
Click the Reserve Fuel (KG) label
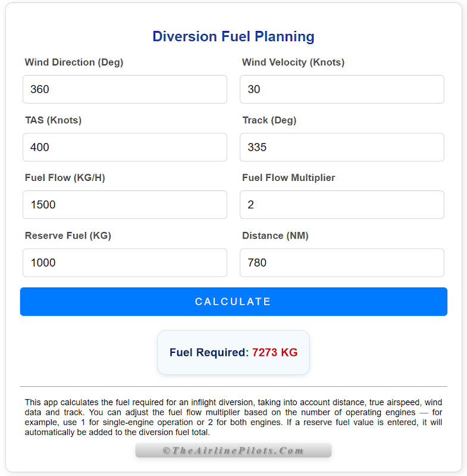(68, 236)
